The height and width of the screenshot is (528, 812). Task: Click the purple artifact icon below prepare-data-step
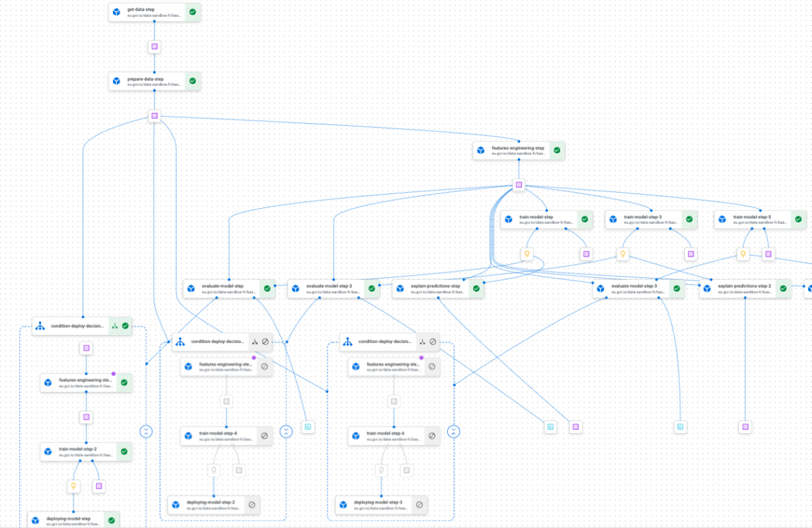coord(154,116)
